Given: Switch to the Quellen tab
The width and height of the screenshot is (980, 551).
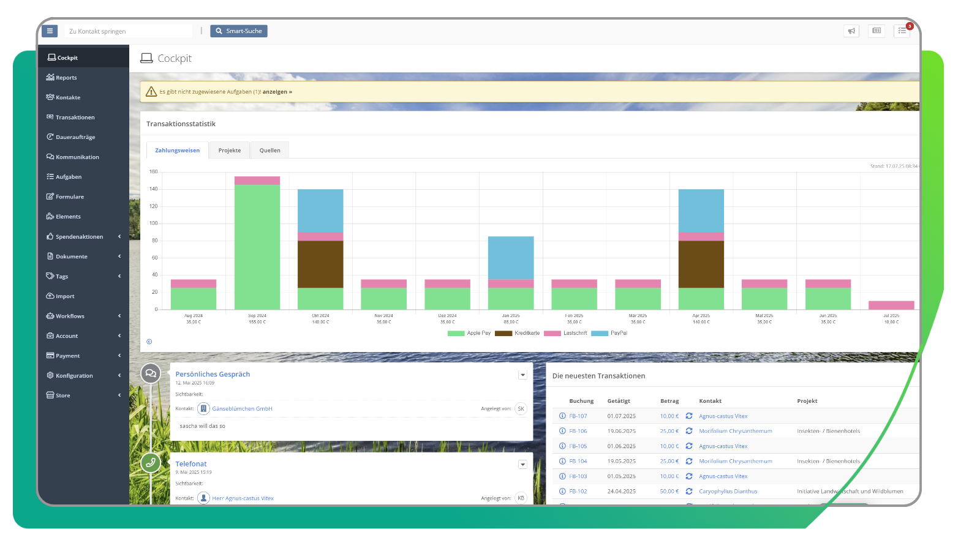Looking at the screenshot, I should click(x=269, y=149).
